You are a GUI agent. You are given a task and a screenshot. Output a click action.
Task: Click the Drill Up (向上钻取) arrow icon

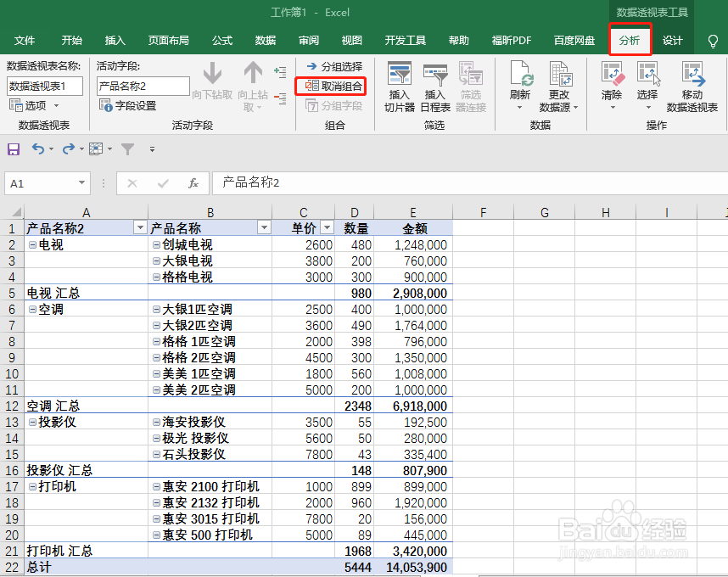click(253, 73)
